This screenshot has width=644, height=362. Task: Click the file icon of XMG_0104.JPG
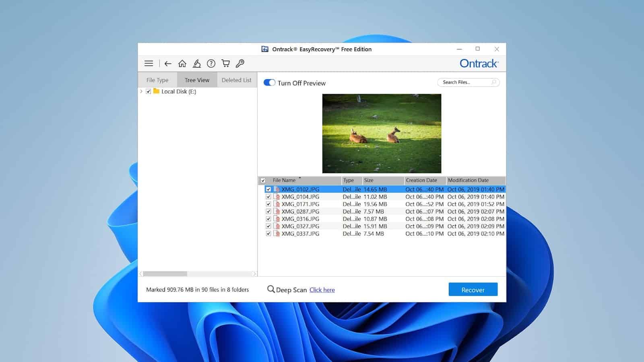tap(277, 197)
